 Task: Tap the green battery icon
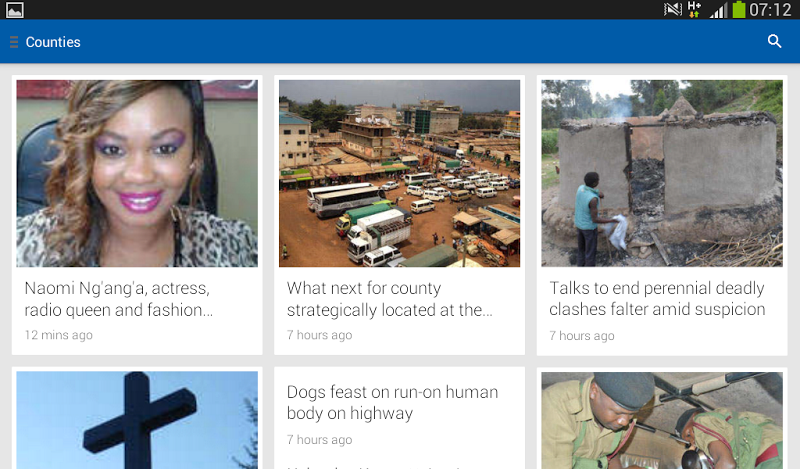coord(739,9)
